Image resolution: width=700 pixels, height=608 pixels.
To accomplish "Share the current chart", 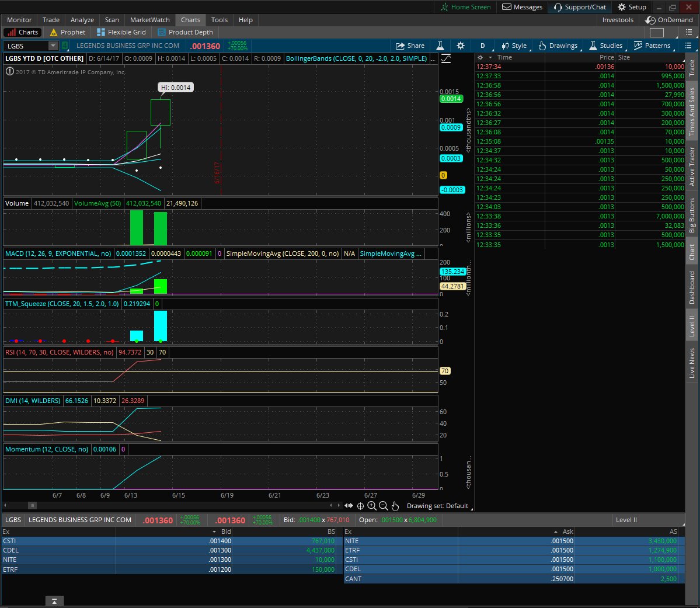I will (410, 46).
